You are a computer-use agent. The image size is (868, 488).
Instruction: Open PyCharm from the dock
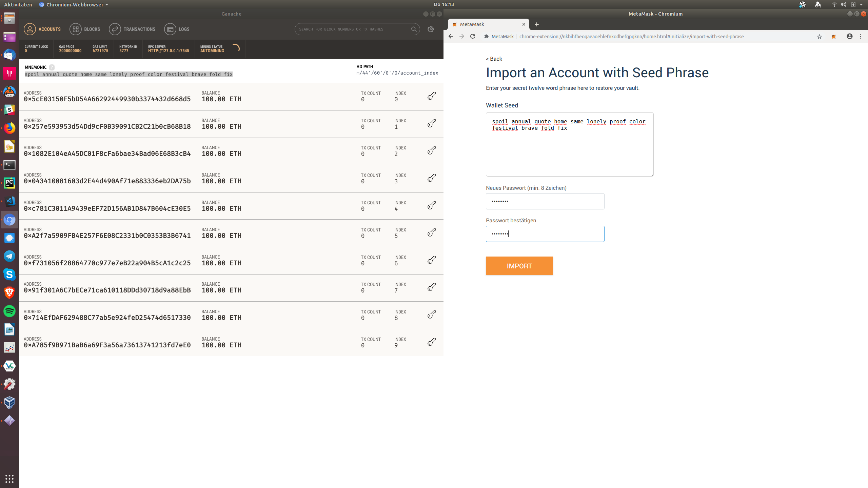point(9,183)
